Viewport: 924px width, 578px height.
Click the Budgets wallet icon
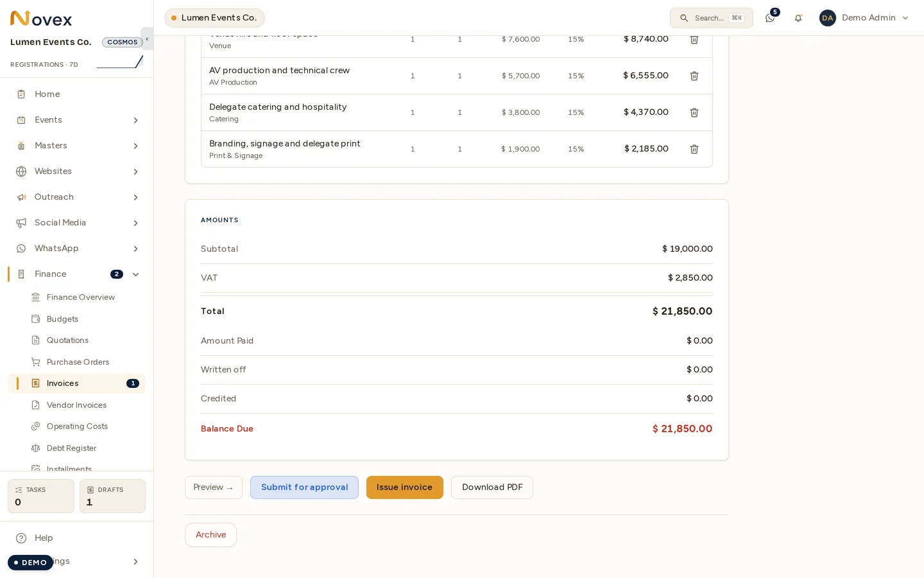pyautogui.click(x=36, y=319)
